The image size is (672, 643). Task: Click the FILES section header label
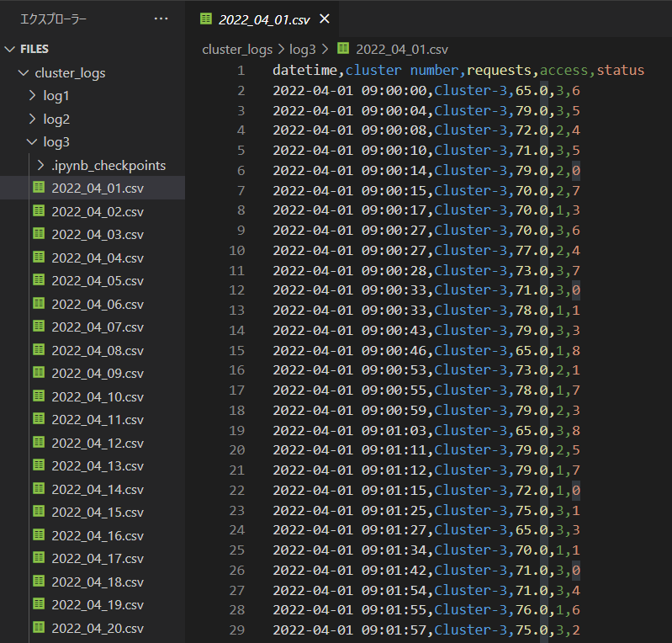tap(34, 50)
